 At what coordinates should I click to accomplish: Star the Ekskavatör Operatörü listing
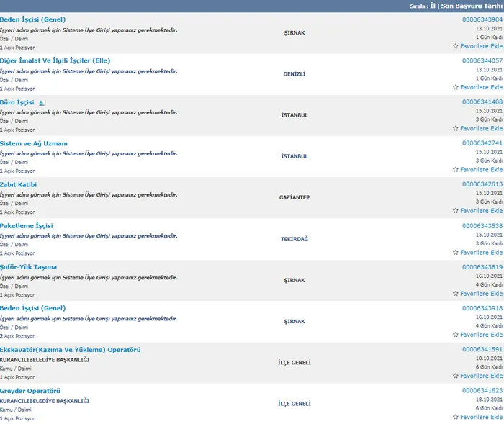click(x=455, y=376)
